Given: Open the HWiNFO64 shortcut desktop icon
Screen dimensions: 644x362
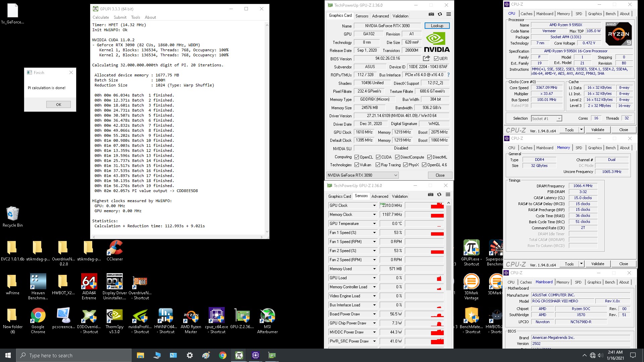Looking at the screenshot, I should click(165, 320).
